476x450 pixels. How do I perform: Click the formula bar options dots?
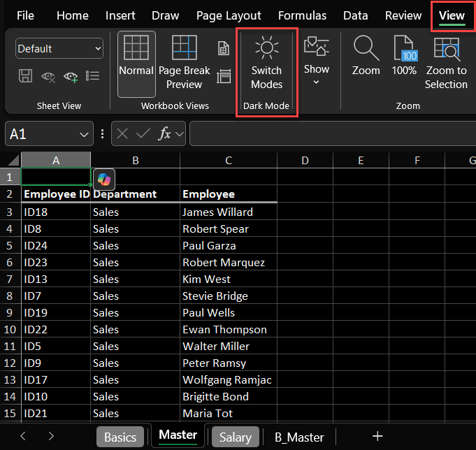[102, 134]
